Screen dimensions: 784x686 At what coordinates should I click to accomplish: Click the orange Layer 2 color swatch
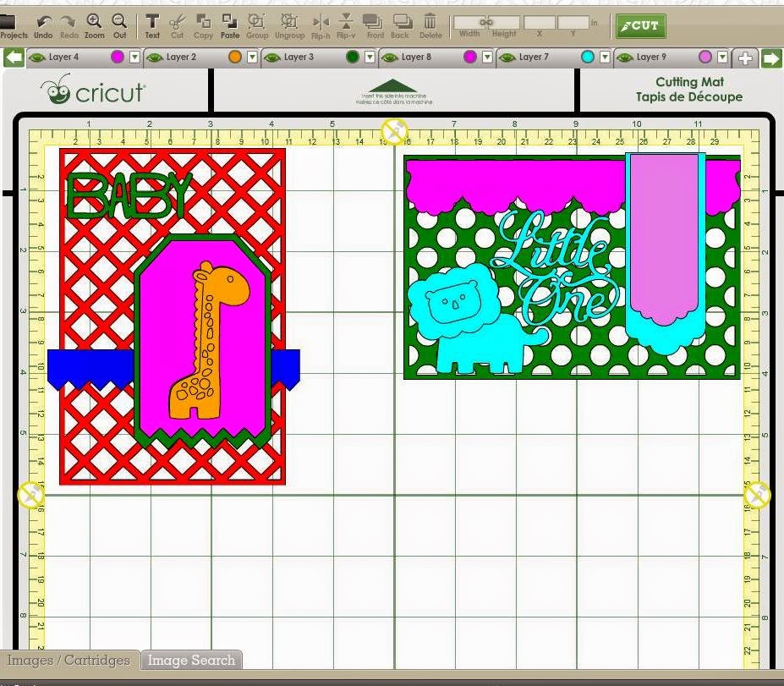pyautogui.click(x=235, y=57)
